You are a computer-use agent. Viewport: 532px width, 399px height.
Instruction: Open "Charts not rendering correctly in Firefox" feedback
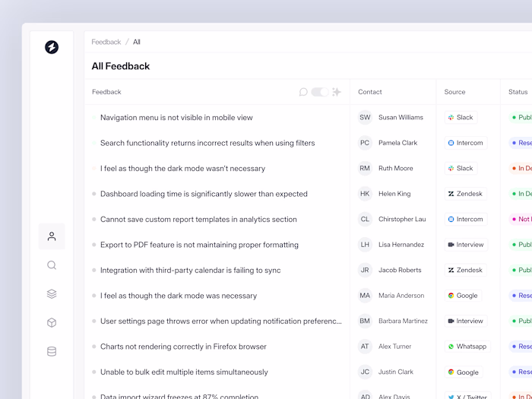pos(183,347)
